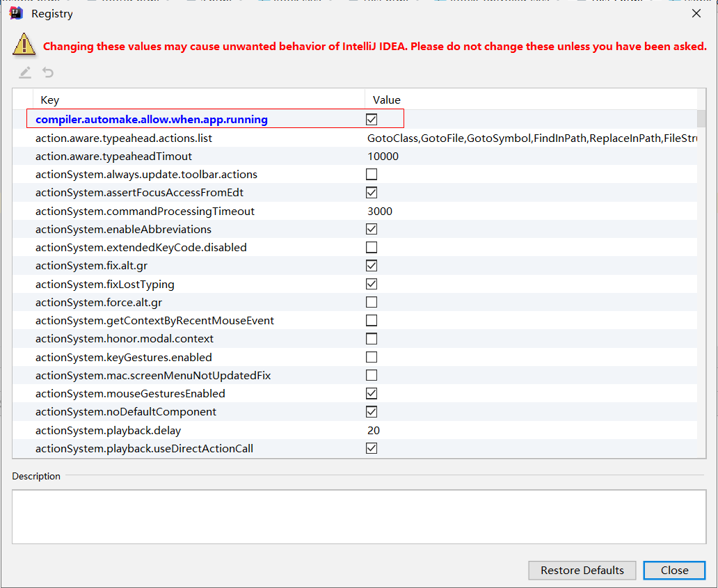The height and width of the screenshot is (588, 718).
Task: Click the Restore Defaults button
Action: tap(582, 570)
